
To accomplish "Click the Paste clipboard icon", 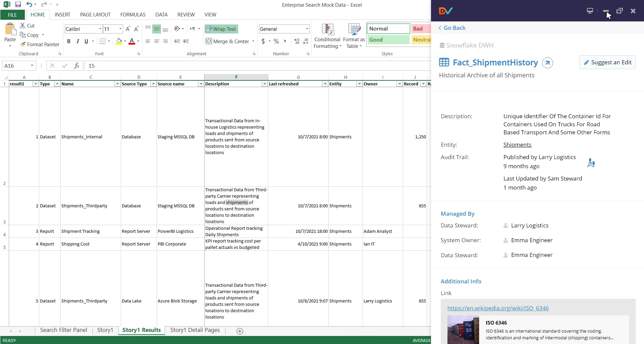I will click(x=10, y=29).
